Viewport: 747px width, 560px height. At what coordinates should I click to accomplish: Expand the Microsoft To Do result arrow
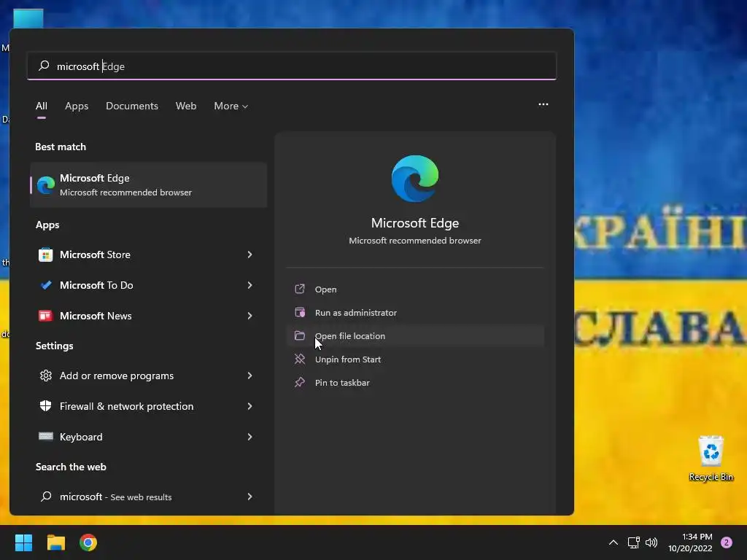(x=249, y=285)
